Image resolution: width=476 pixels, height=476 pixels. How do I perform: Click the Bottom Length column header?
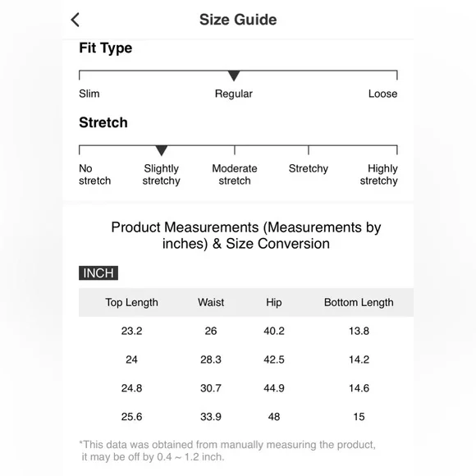coord(359,302)
